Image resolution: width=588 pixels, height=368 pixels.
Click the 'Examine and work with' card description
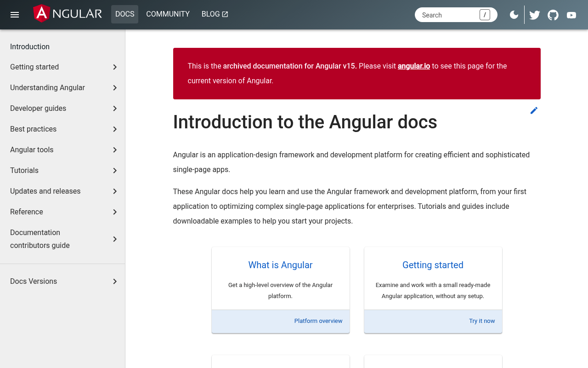pyautogui.click(x=433, y=291)
